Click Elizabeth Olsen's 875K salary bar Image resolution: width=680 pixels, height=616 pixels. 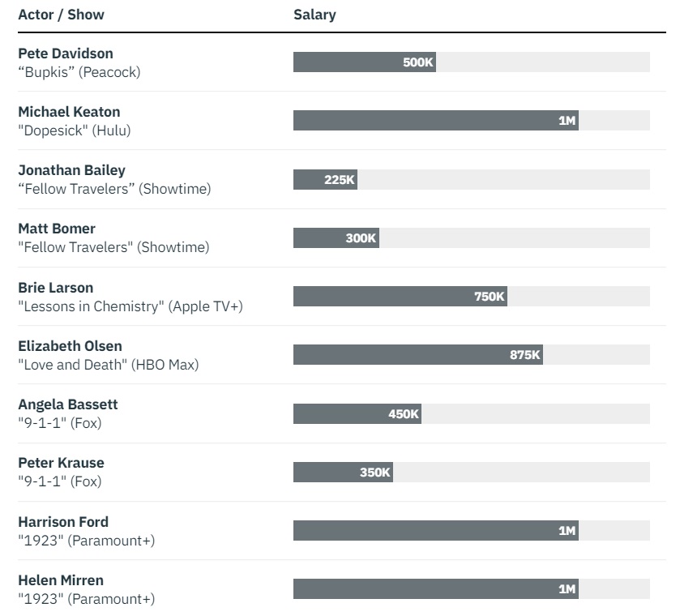[418, 354]
